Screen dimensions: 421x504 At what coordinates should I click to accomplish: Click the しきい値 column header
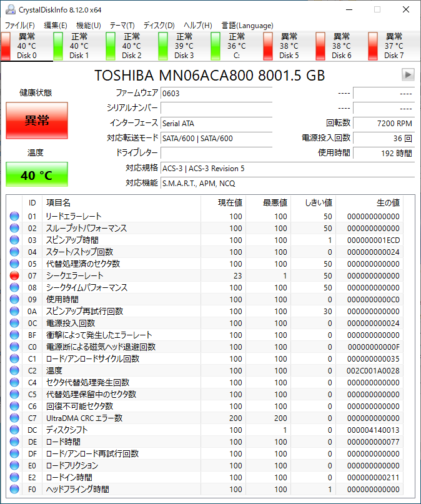(314, 202)
